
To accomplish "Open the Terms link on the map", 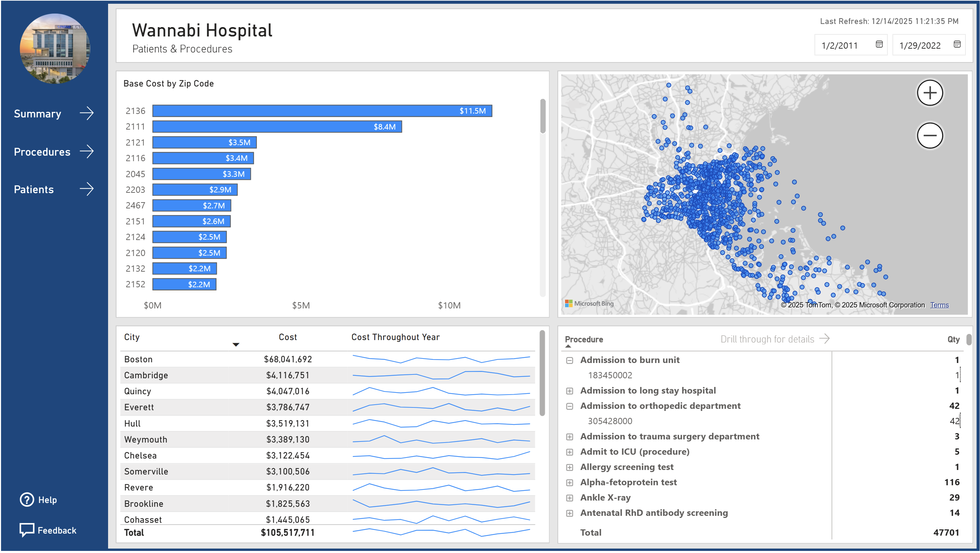I will pos(939,305).
